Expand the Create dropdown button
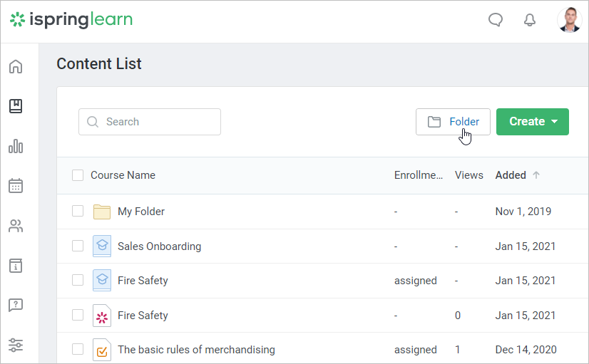589x364 pixels. coord(532,122)
